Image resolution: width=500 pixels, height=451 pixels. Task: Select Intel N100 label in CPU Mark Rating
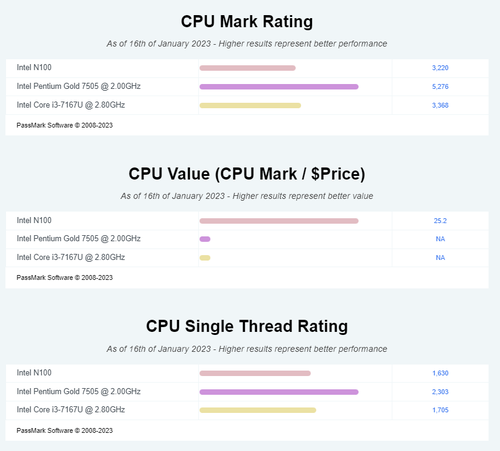34,68
